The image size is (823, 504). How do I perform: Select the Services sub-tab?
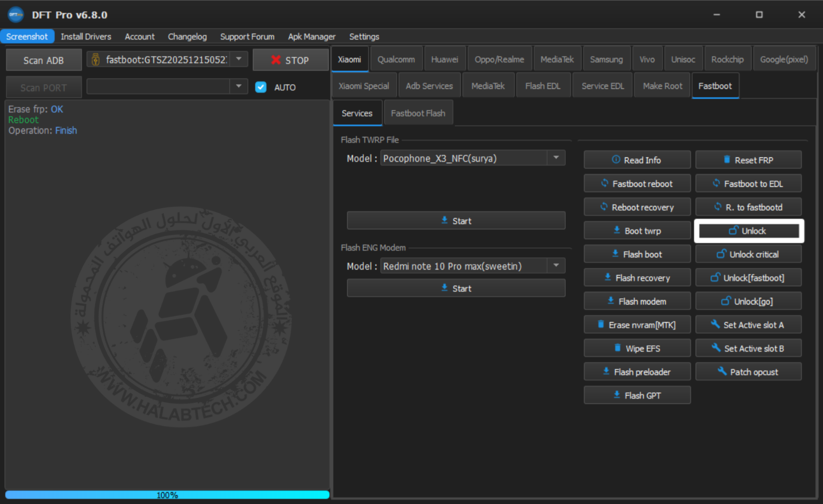click(x=357, y=113)
